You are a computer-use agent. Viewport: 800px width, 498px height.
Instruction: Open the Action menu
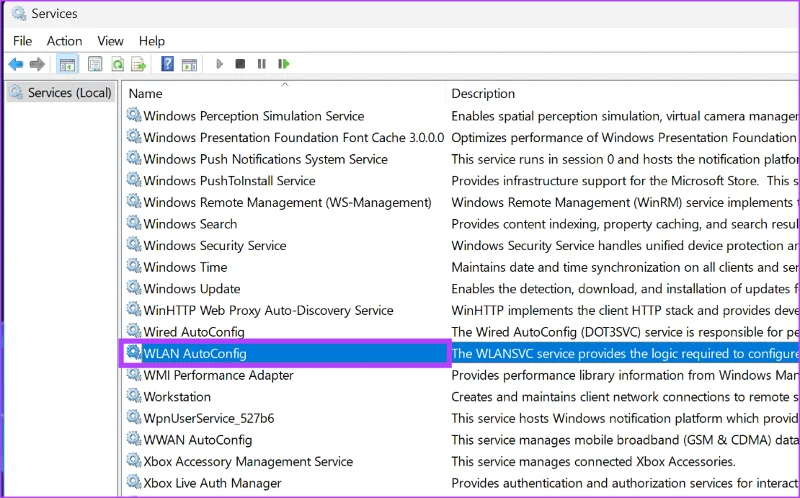(64, 41)
